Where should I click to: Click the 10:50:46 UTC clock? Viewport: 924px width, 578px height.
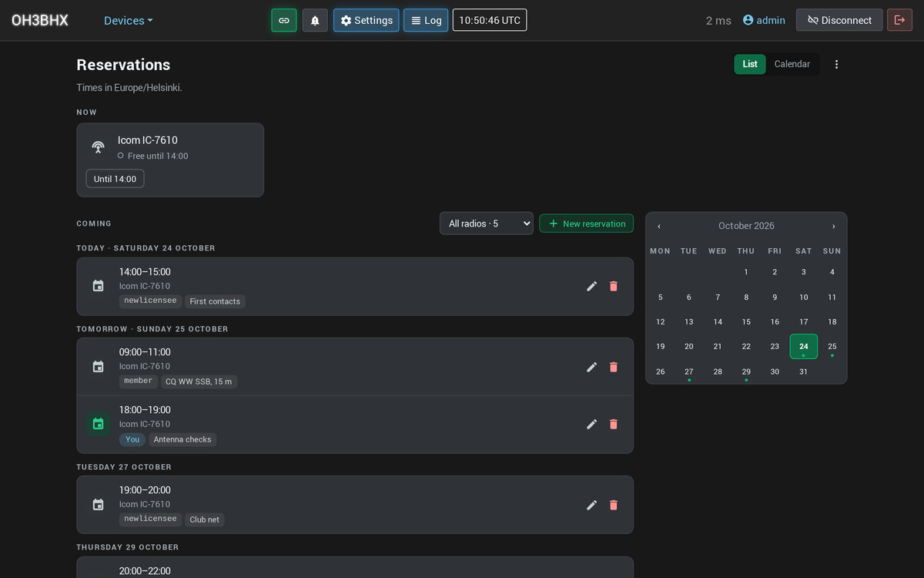(x=490, y=20)
